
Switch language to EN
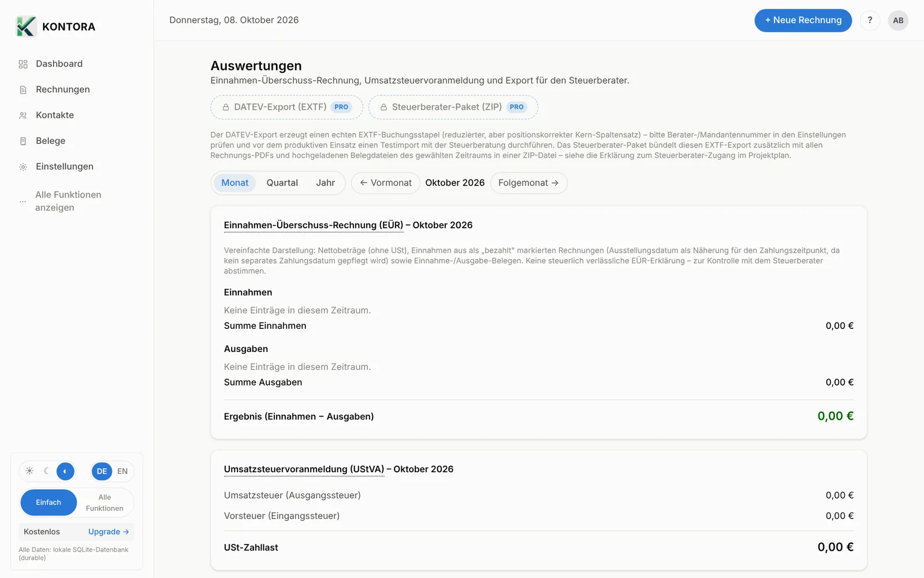click(x=122, y=471)
